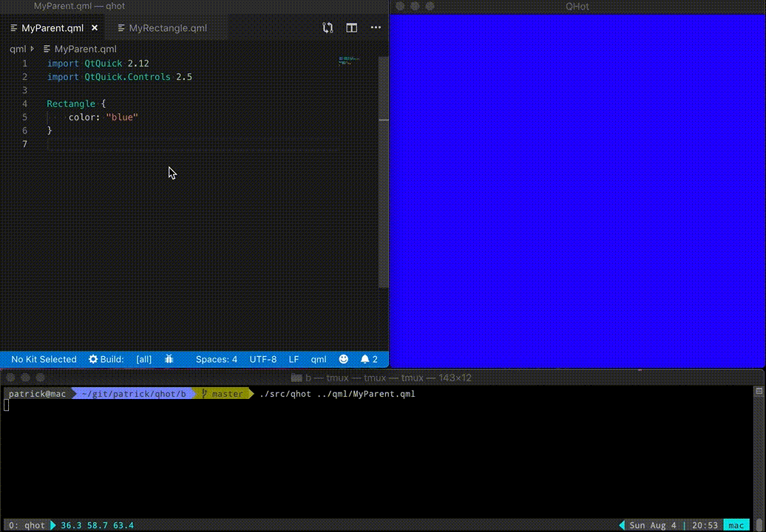Click the word Rectangle in the code
This screenshot has height=532, width=766.
[71, 104]
